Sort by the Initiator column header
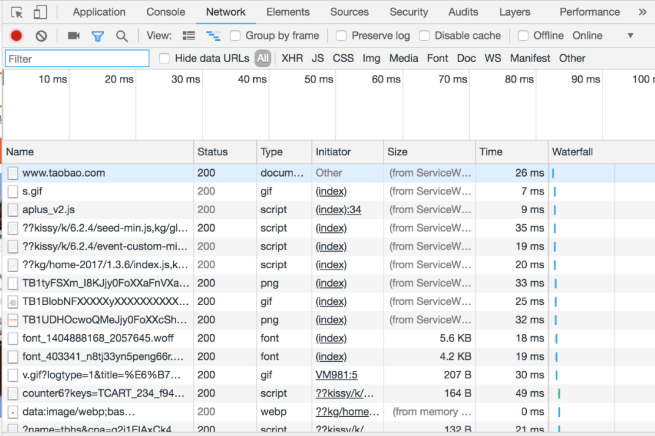 348,152
